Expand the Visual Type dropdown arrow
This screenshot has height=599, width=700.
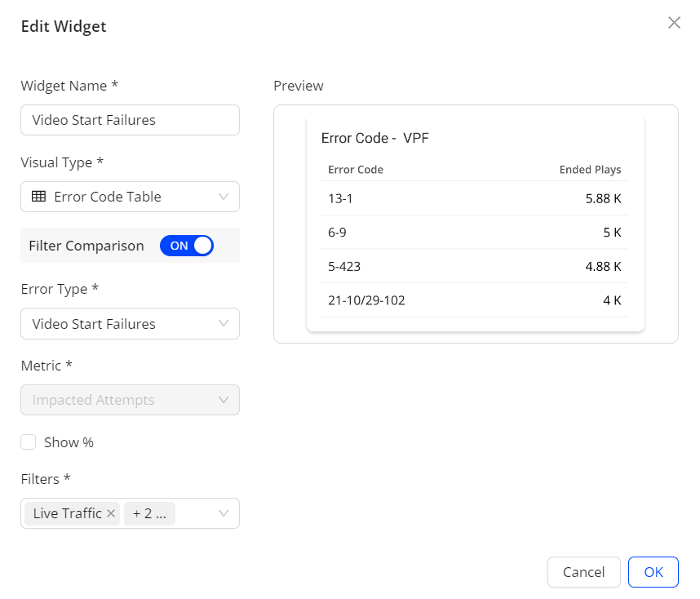224,197
